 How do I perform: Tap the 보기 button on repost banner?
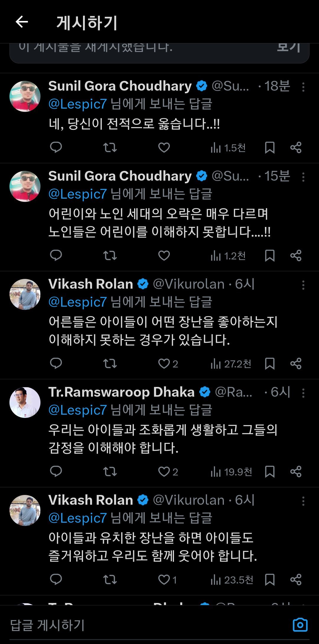click(289, 47)
